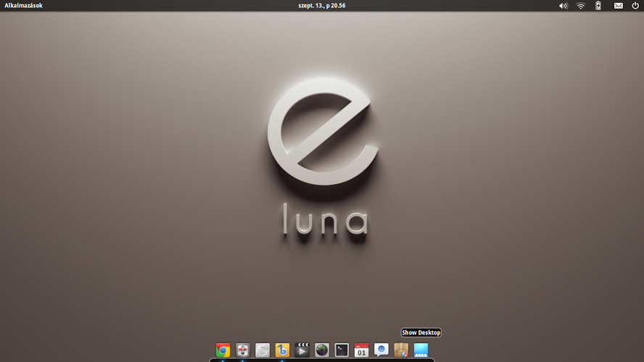Launch the video player clapperboard icon
The width and height of the screenshot is (644, 362).
coord(302,350)
